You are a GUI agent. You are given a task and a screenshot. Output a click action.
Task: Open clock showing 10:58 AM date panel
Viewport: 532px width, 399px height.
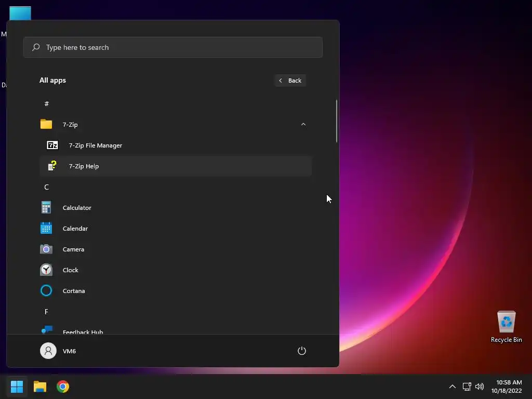(507, 387)
